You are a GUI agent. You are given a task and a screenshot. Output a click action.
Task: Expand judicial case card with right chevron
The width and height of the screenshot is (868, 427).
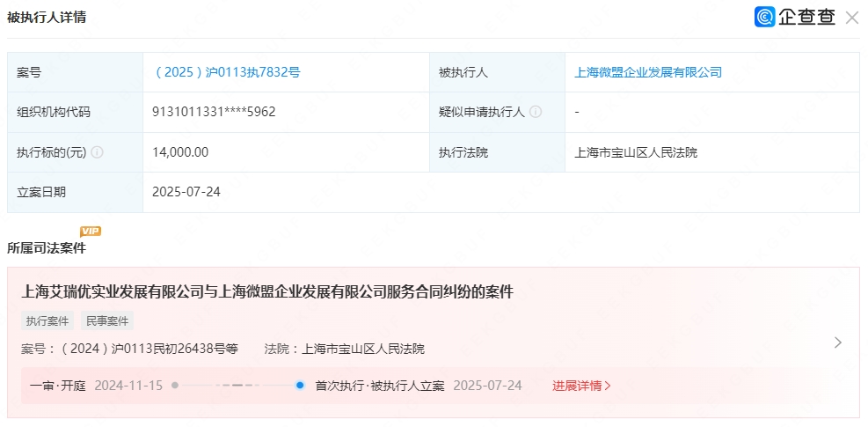(x=838, y=342)
